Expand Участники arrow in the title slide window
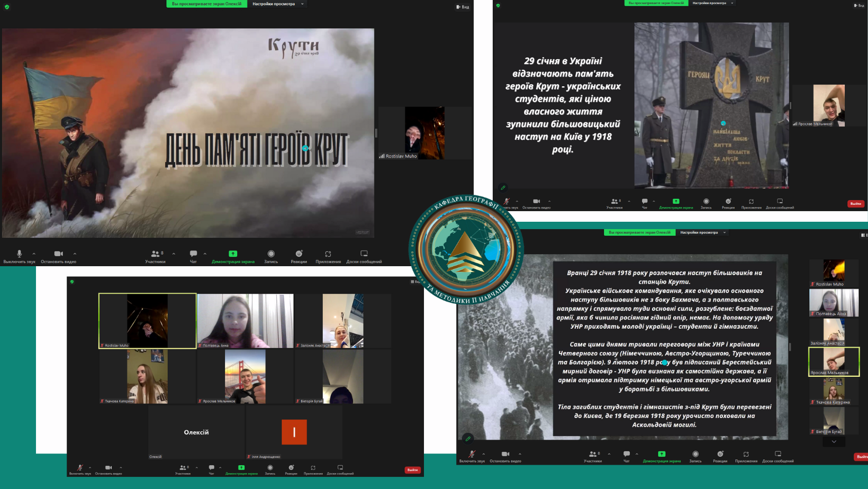 pos(174,253)
